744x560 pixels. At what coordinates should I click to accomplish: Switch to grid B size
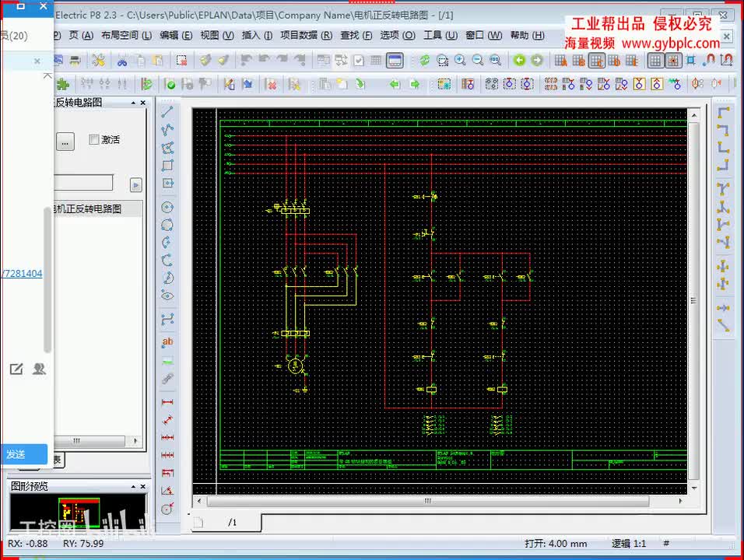click(578, 60)
